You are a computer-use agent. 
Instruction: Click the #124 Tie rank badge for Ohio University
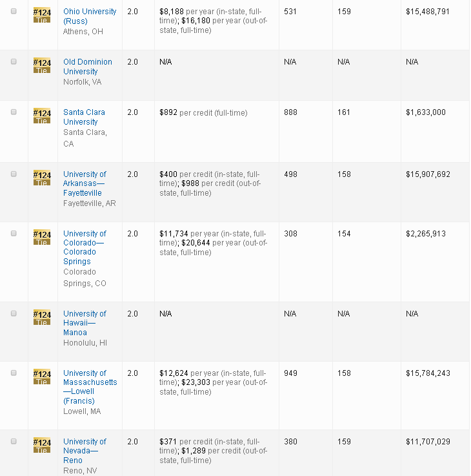(x=41, y=15)
